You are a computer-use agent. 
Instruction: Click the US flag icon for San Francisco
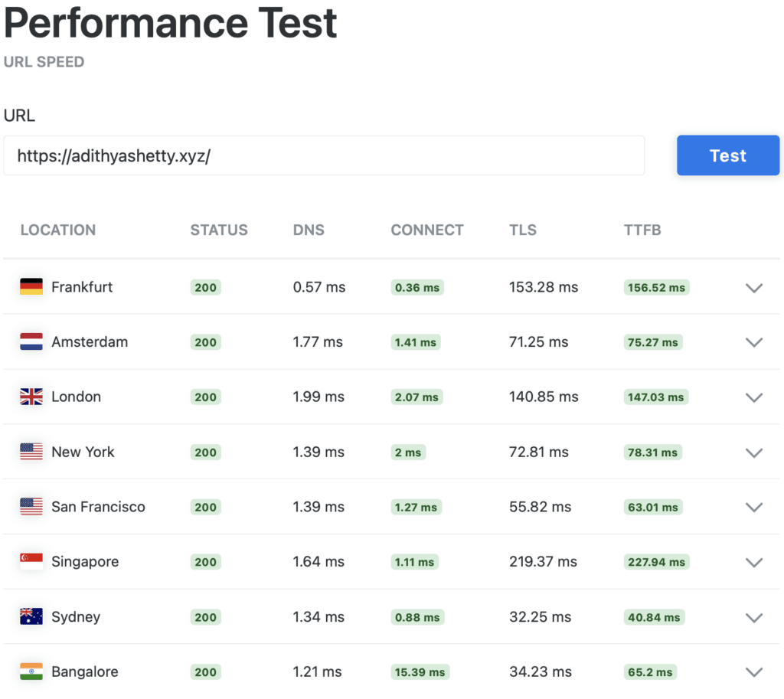pyautogui.click(x=31, y=507)
